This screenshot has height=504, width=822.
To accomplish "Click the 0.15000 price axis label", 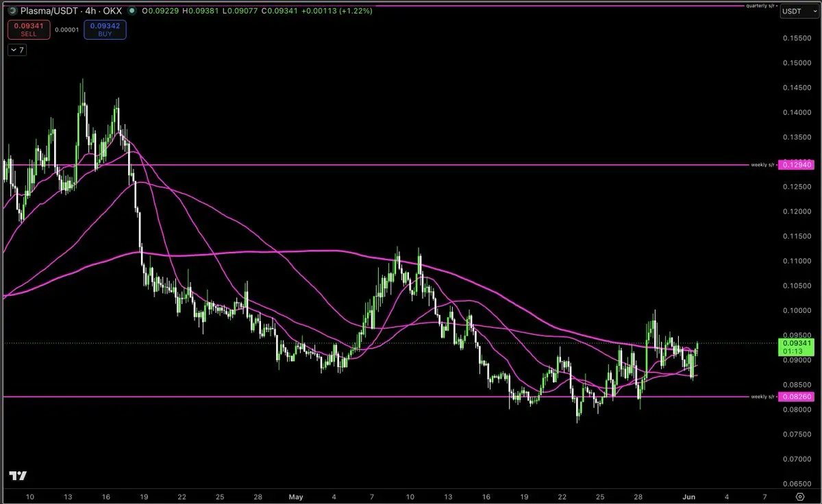I will tap(796, 63).
